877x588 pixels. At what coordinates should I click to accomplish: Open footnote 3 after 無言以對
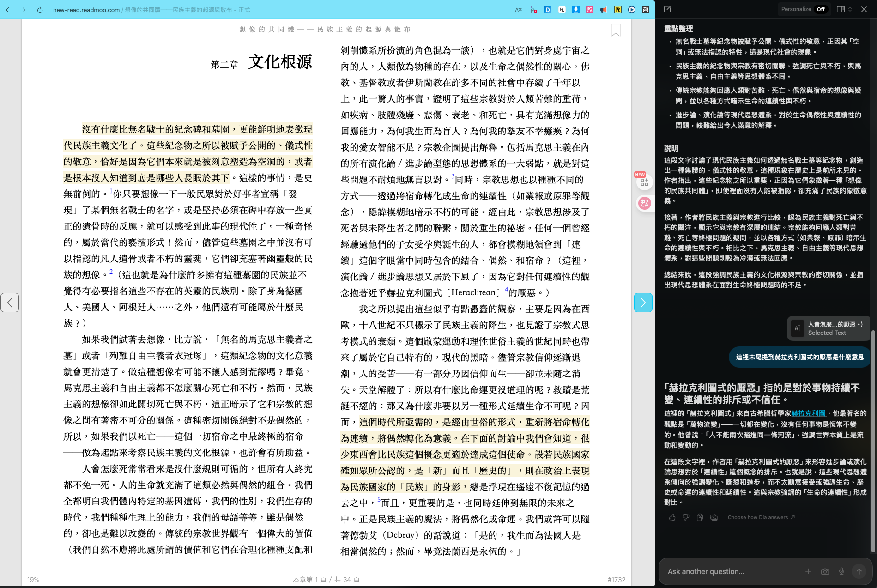pyautogui.click(x=453, y=176)
